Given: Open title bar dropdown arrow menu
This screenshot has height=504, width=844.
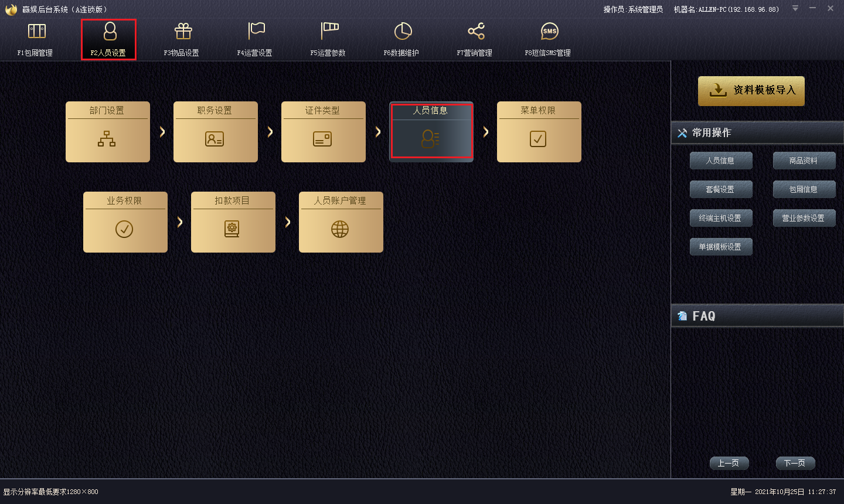Looking at the screenshot, I should (x=795, y=8).
